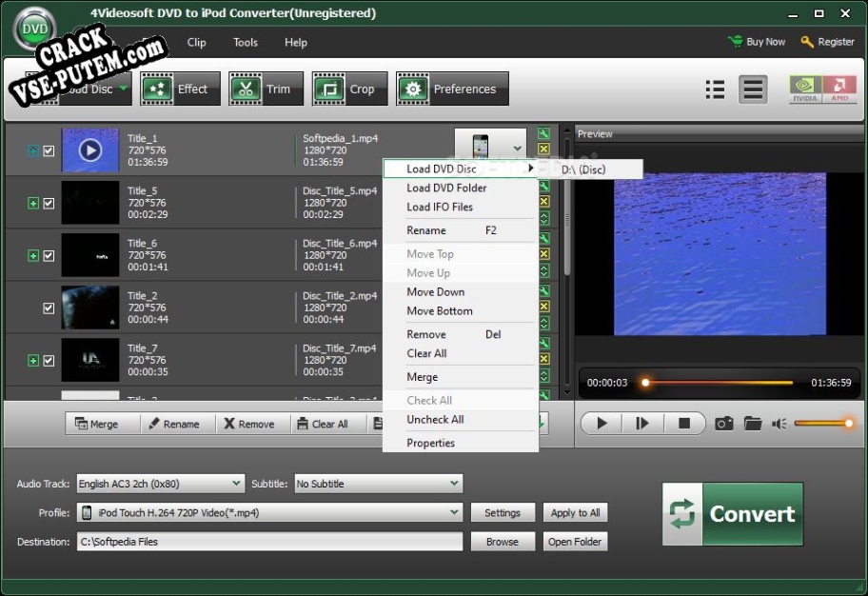
Task: Click the Merge button below the list
Action: pyautogui.click(x=102, y=424)
